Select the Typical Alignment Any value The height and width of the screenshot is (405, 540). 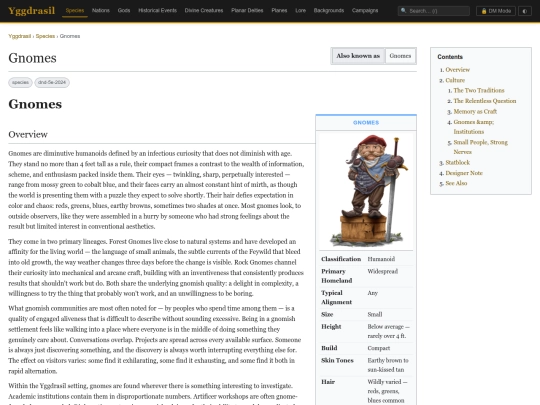pyautogui.click(x=372, y=293)
